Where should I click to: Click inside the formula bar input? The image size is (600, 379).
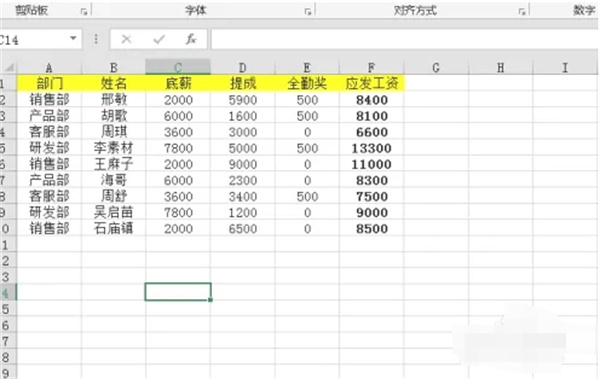405,39
